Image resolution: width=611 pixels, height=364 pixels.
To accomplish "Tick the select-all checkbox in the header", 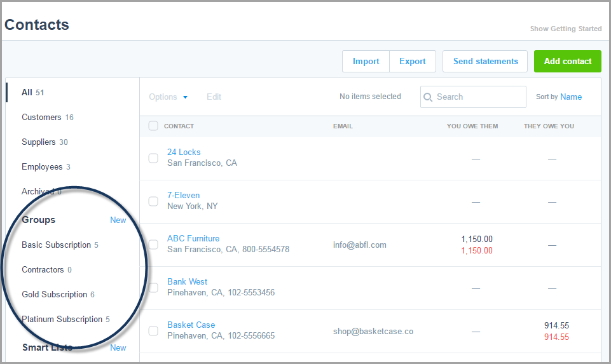I will [153, 126].
